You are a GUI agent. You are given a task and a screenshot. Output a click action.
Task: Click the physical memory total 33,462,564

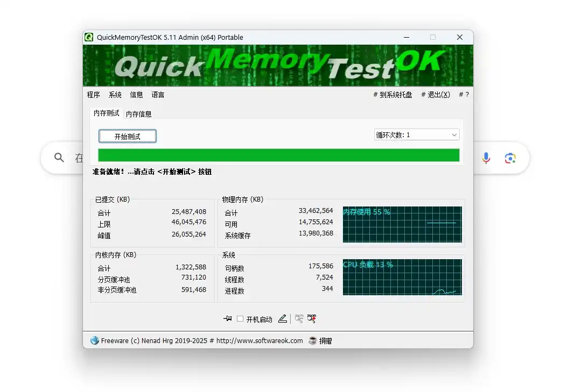point(315,211)
